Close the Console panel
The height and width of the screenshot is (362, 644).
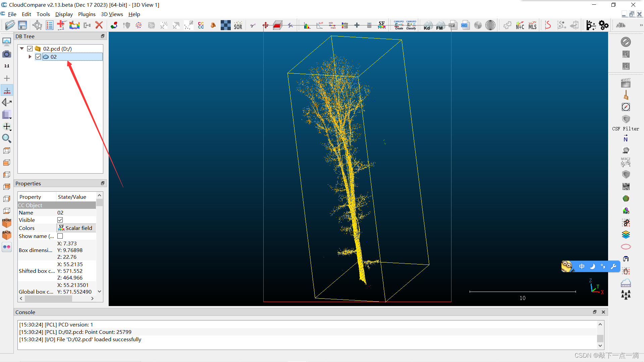603,312
